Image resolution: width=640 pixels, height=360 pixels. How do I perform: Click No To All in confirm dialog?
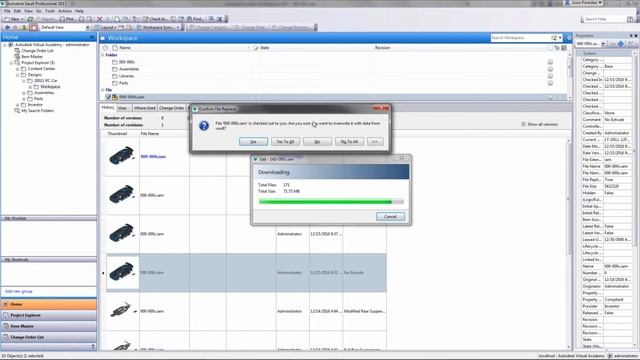(349, 142)
